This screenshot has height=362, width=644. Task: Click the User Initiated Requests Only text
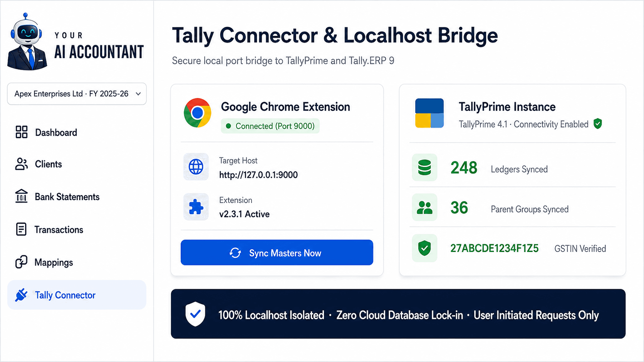tap(536, 315)
